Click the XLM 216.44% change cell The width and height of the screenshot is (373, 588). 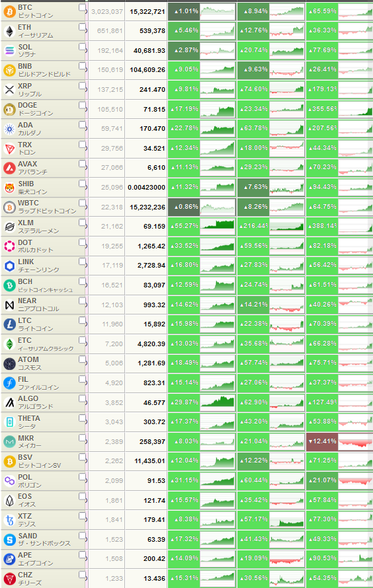click(x=253, y=226)
